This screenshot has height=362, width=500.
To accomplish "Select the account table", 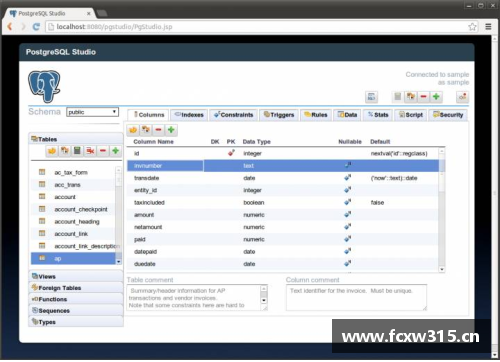I will click(73, 197).
